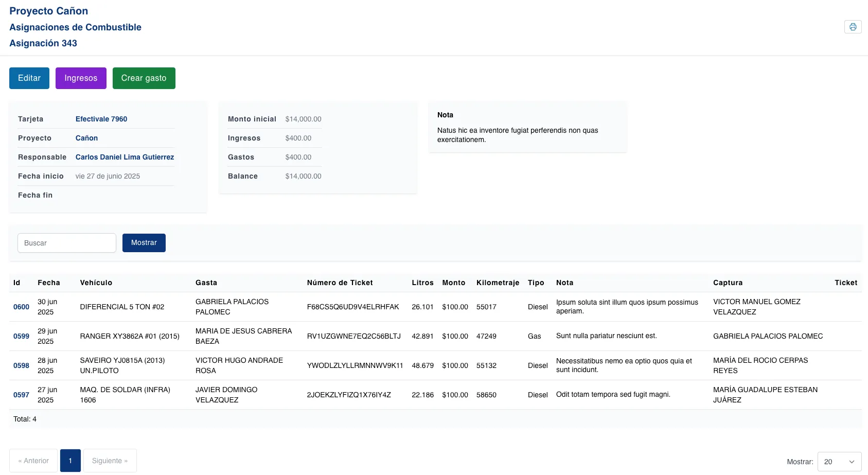Image resolution: width=868 pixels, height=475 pixels.
Task: Click the Monto column header
Action: click(x=453, y=283)
